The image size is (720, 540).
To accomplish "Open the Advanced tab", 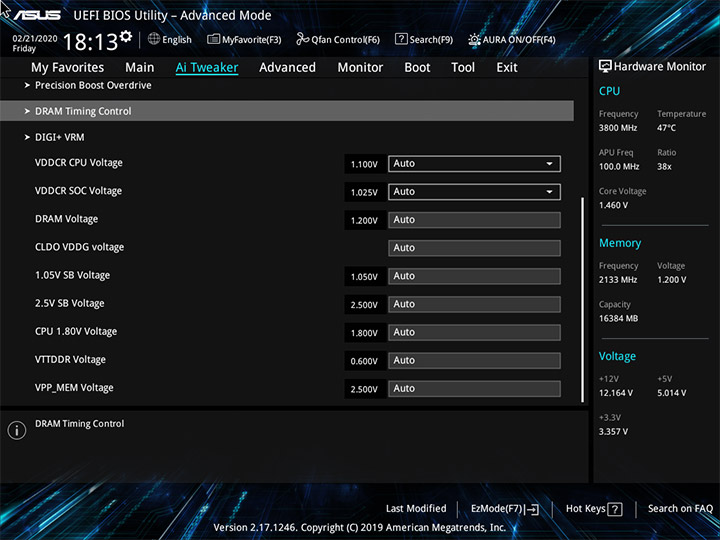I will (287, 68).
